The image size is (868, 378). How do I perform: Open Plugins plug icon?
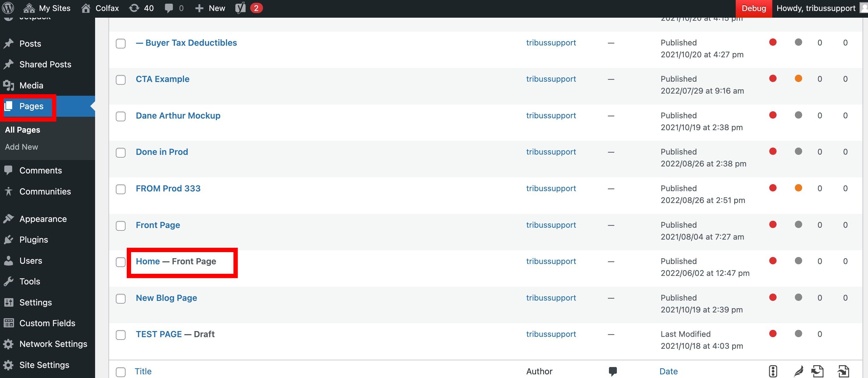tap(9, 240)
